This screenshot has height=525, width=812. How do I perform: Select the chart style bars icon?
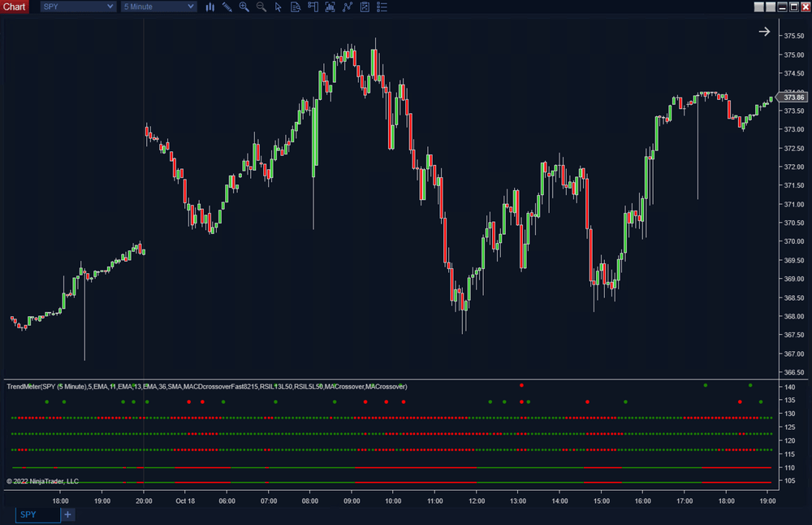pos(209,7)
